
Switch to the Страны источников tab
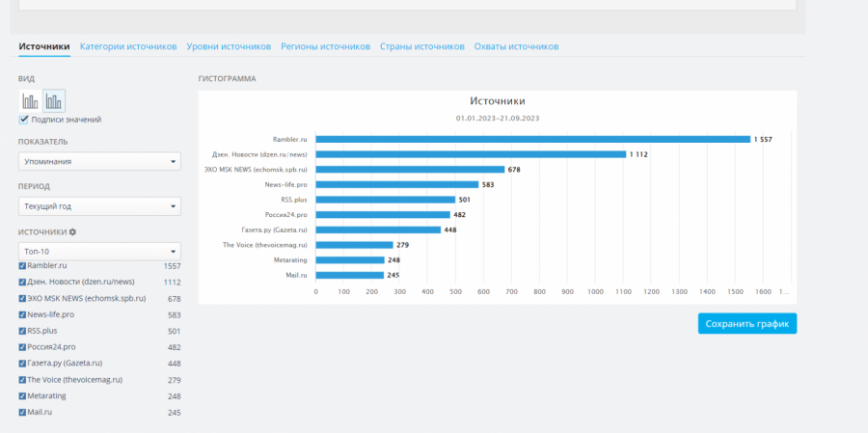(422, 46)
